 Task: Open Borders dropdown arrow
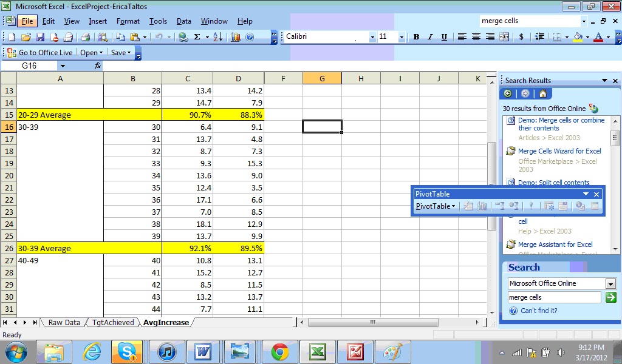[x=567, y=37]
